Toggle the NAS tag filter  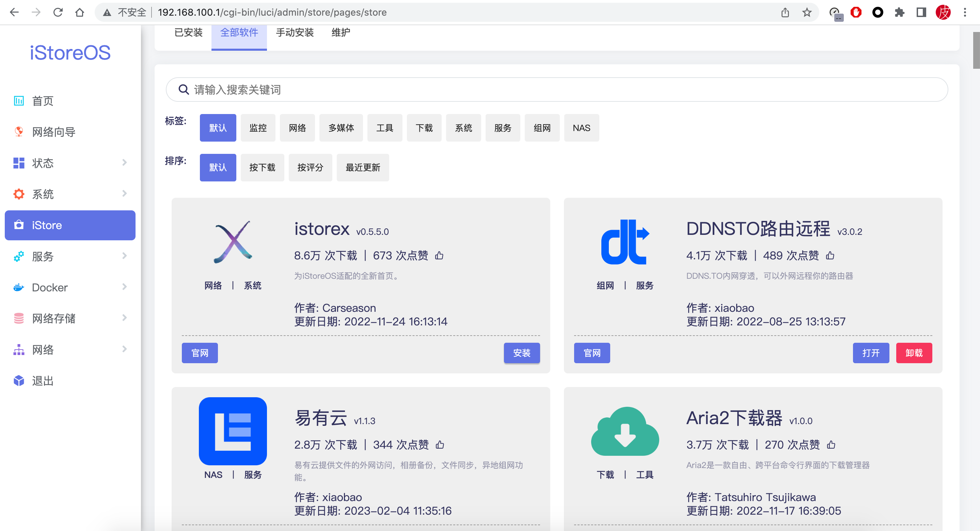point(581,128)
